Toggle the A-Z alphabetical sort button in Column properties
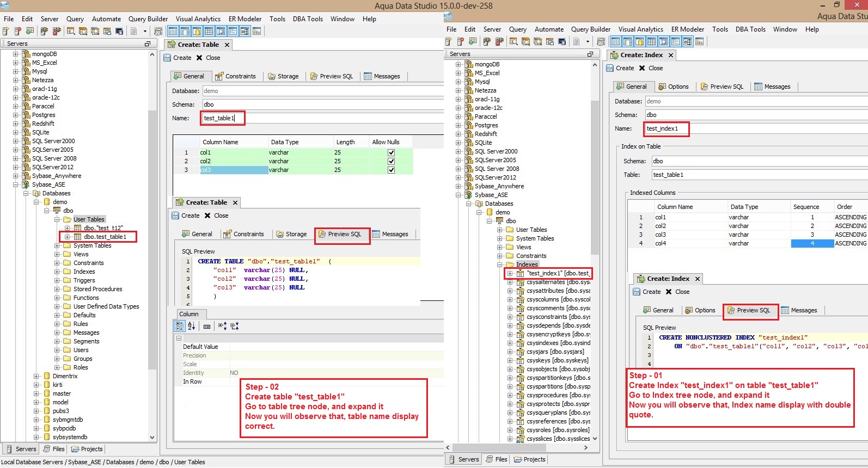This screenshot has width=868, height=468. point(192,326)
